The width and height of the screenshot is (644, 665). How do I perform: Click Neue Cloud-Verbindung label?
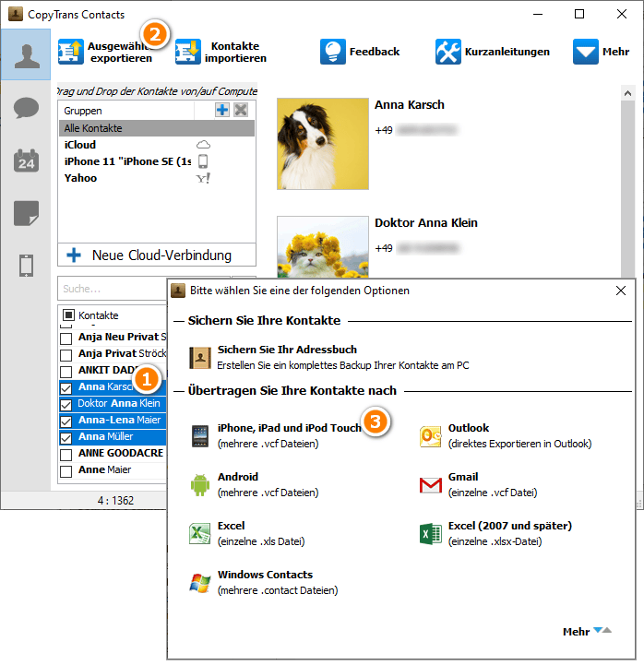tap(161, 255)
